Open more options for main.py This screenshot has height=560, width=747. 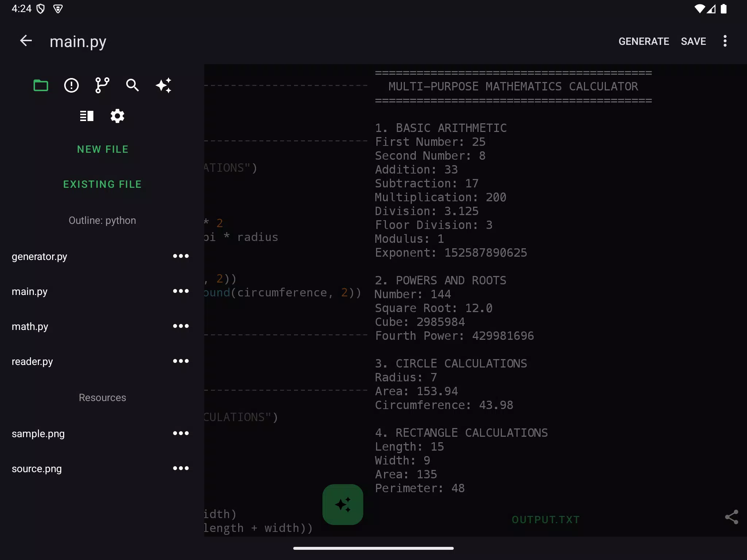181,291
